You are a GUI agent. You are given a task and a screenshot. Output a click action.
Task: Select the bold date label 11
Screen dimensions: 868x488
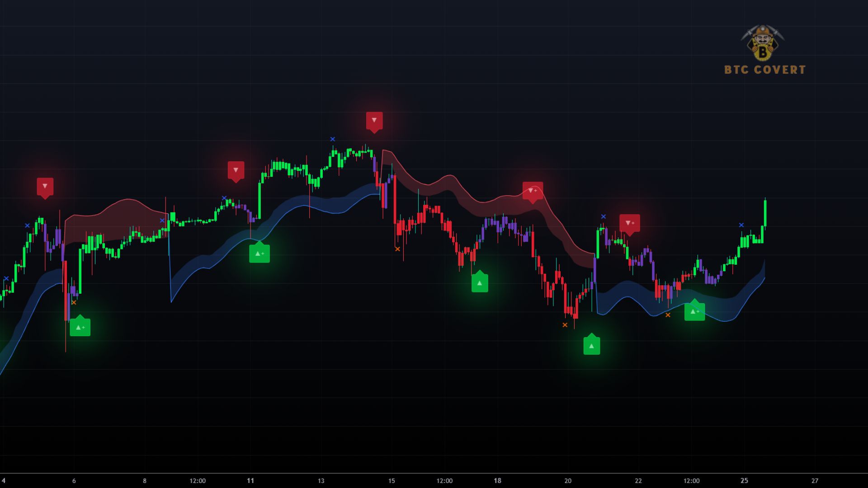pyautogui.click(x=250, y=481)
